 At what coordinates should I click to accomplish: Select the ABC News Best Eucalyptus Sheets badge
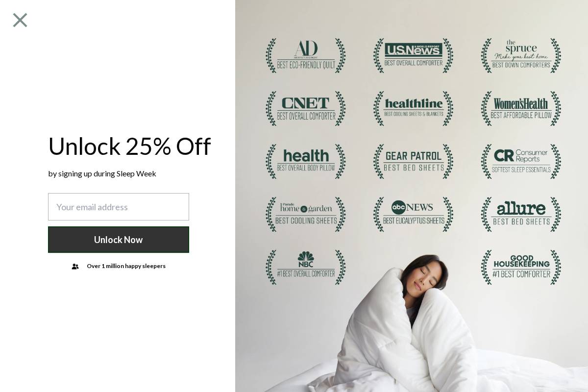(414, 214)
